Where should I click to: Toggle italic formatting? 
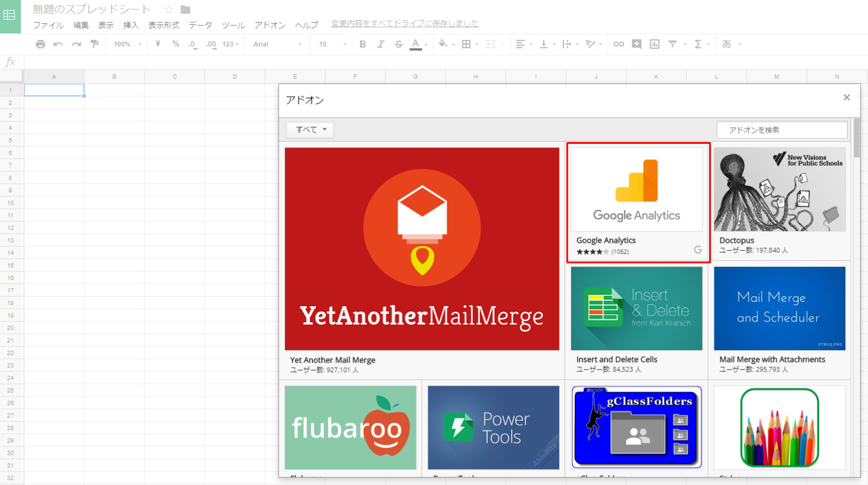coord(380,44)
